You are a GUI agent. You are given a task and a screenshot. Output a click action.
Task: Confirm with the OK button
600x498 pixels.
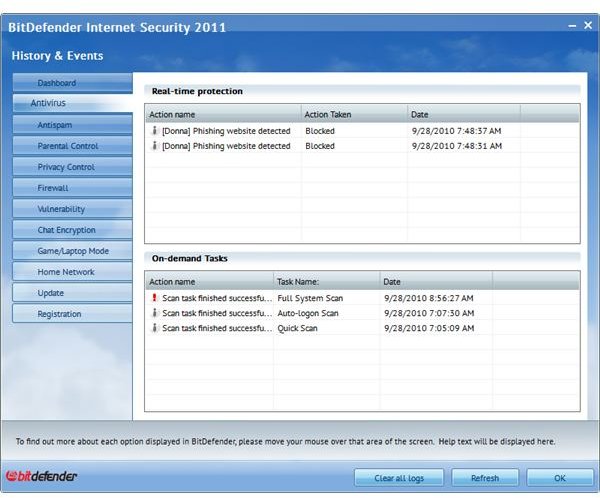559,478
